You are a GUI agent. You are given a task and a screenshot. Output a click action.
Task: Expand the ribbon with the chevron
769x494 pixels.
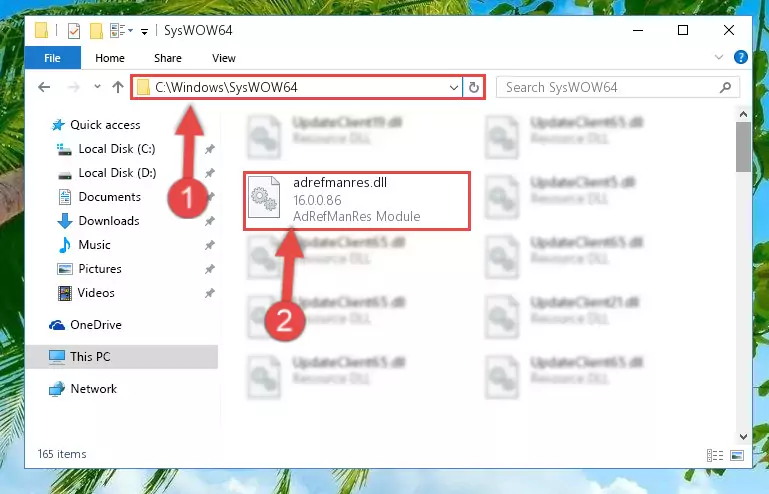pos(718,57)
